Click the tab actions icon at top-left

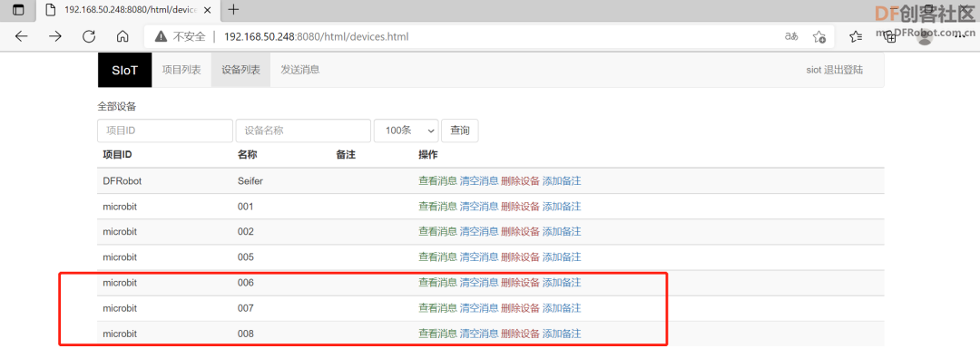click(x=18, y=9)
